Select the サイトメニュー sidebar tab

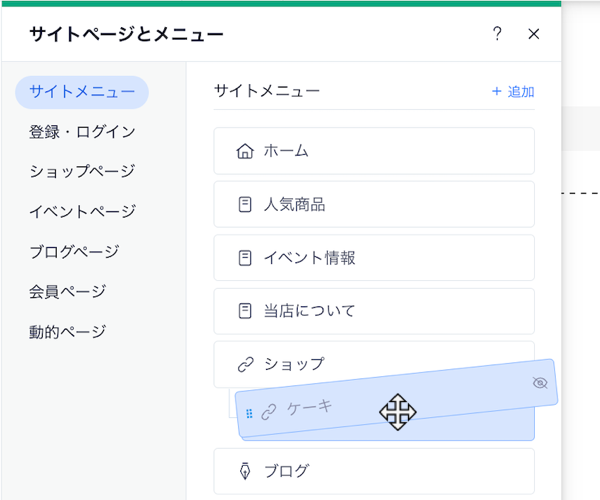click(82, 92)
